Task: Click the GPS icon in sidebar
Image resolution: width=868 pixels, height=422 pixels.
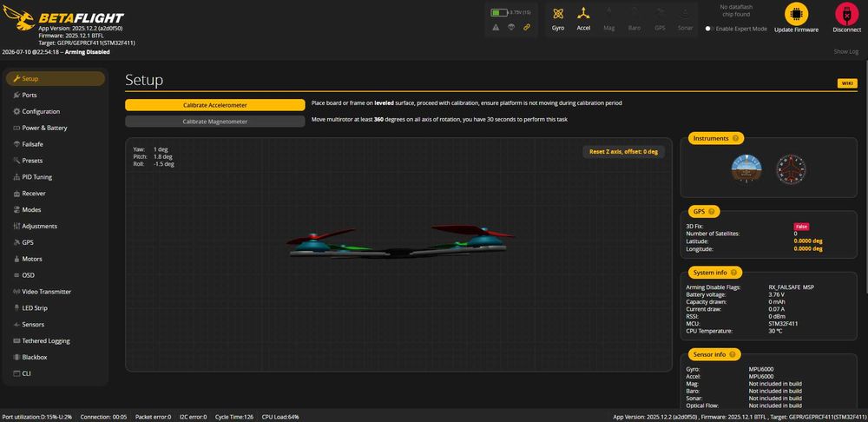Action: [16, 242]
